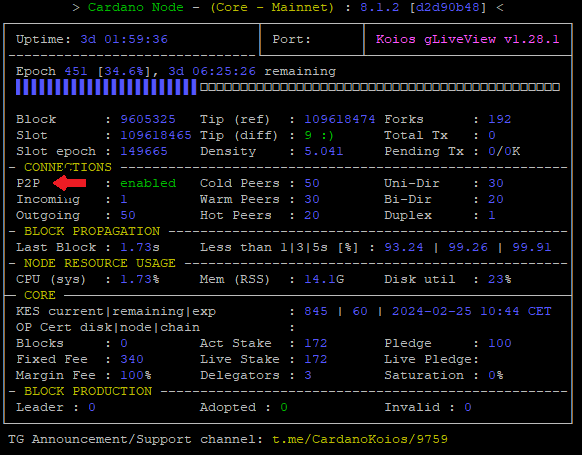
Task: Click CPU (sys) value 1.73%
Action: [x=140, y=279]
